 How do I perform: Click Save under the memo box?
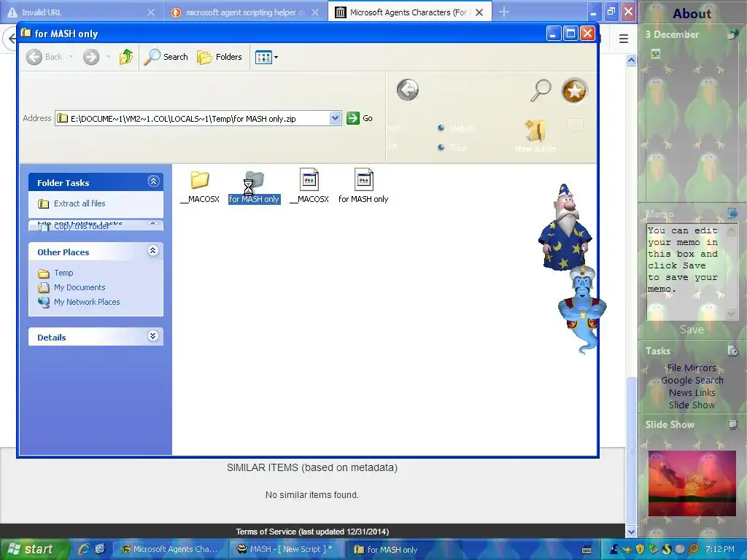coord(692,330)
